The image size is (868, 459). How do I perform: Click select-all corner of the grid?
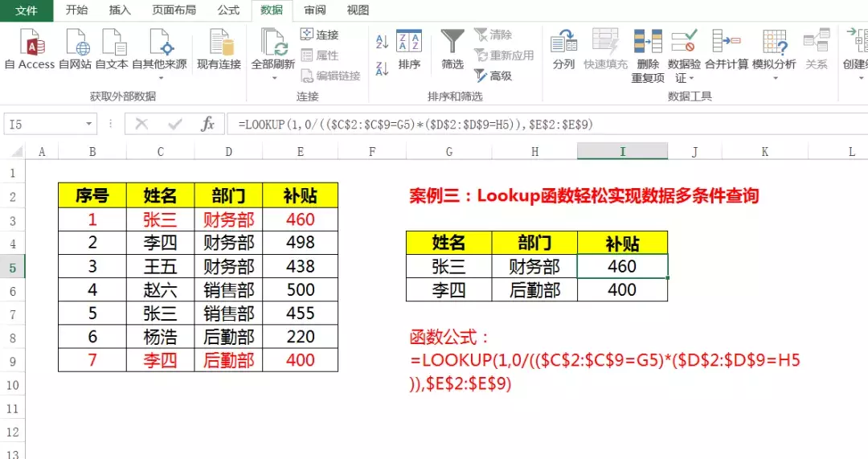tap(17, 152)
